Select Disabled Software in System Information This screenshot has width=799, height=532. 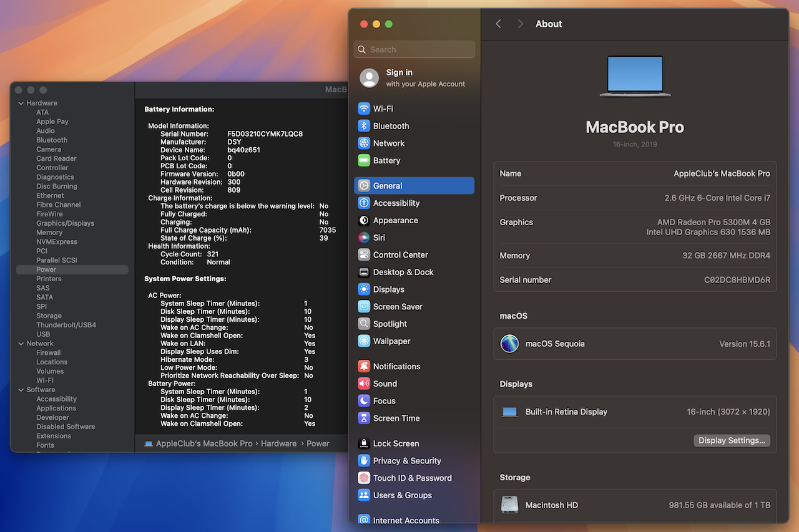coord(66,427)
